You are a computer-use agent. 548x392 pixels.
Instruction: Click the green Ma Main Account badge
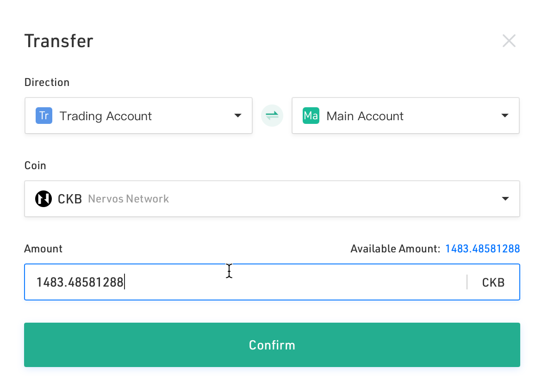coord(311,116)
